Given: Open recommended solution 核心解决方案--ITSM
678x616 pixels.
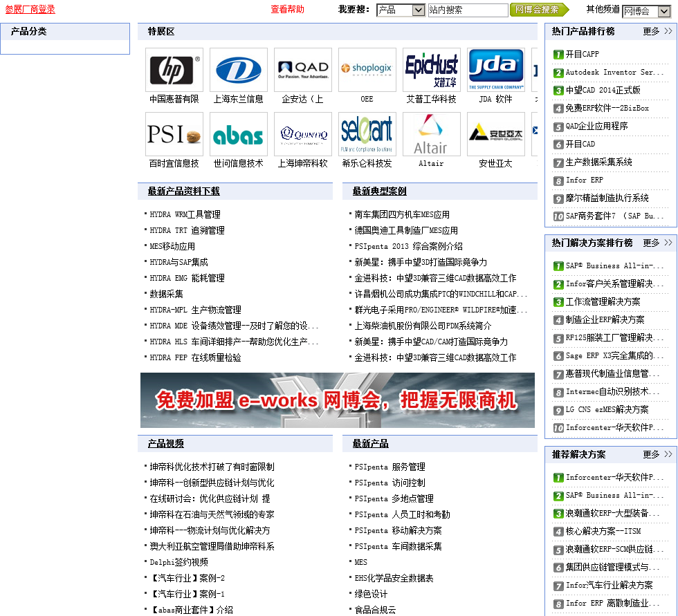Looking at the screenshot, I should 603,532.
